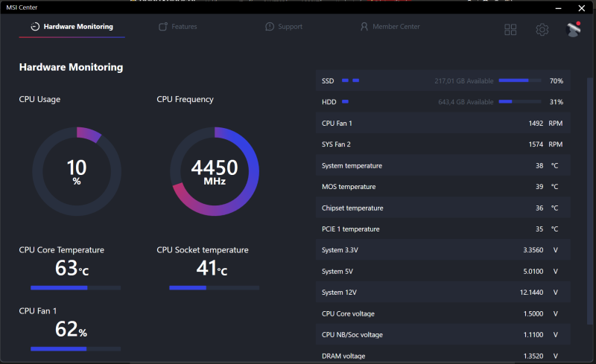Click the vertical scrollbar of sensor list

click(x=589, y=199)
